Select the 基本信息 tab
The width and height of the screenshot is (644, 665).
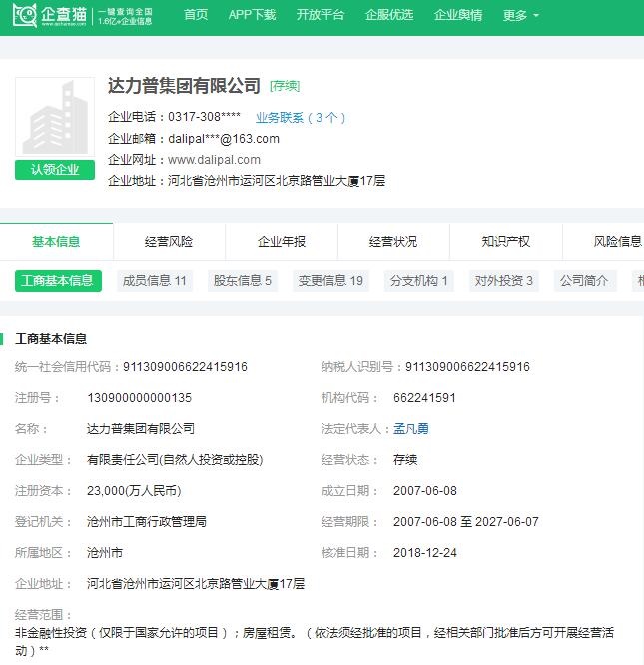[56, 242]
